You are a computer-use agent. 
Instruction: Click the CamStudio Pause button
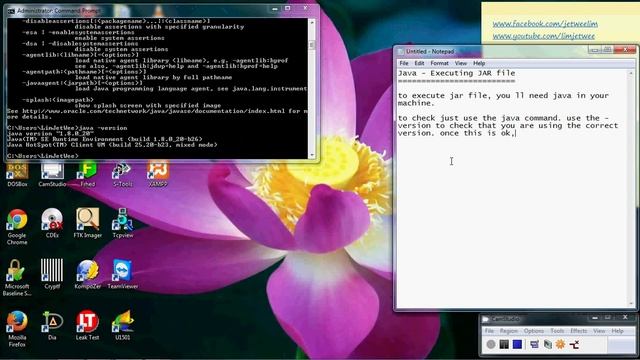click(x=504, y=344)
